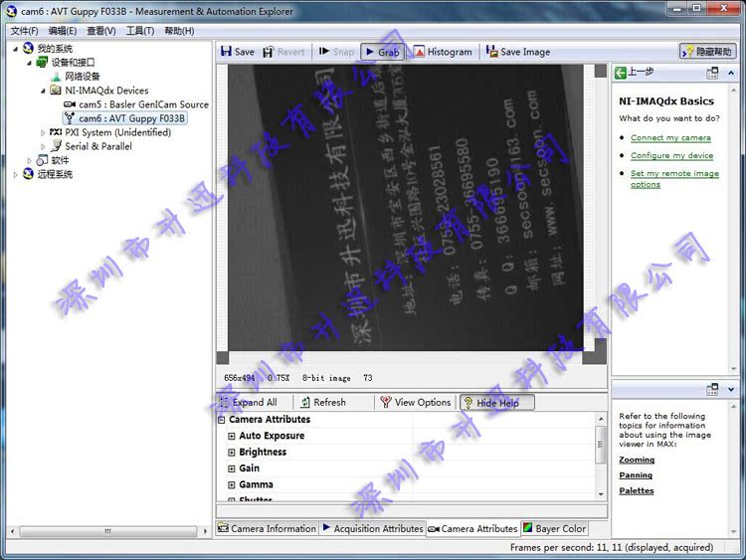Click the lower help pane window icon

(712, 389)
